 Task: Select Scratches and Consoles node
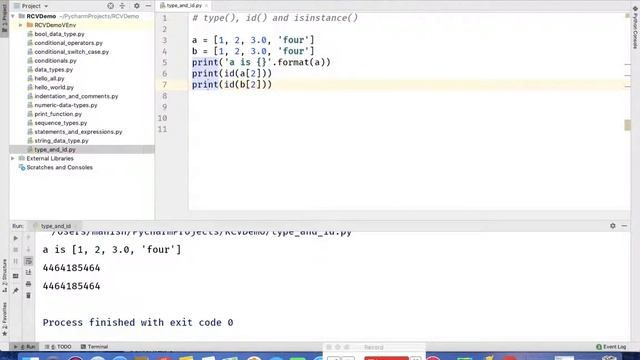[x=59, y=167]
